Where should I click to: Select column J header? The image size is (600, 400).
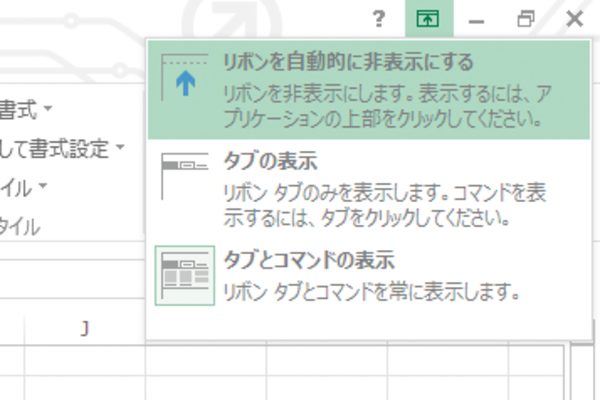(x=85, y=329)
